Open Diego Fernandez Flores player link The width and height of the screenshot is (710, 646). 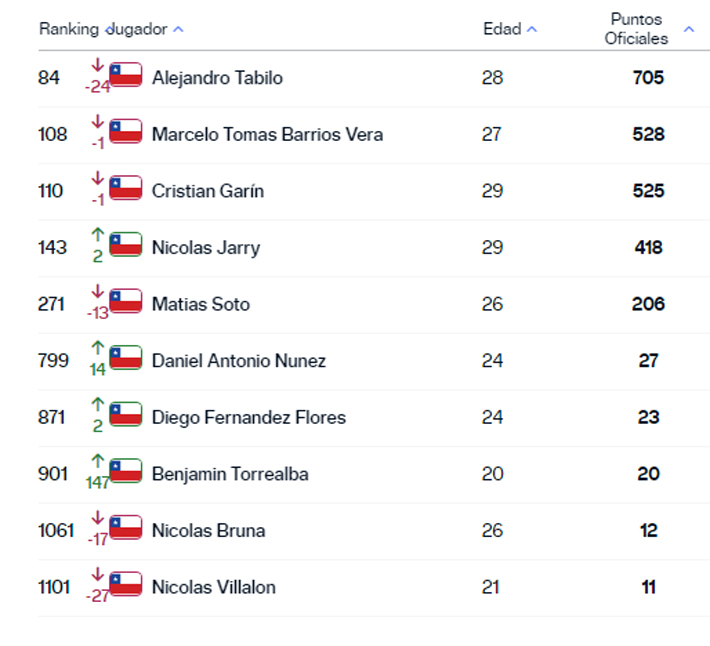pyautogui.click(x=249, y=417)
